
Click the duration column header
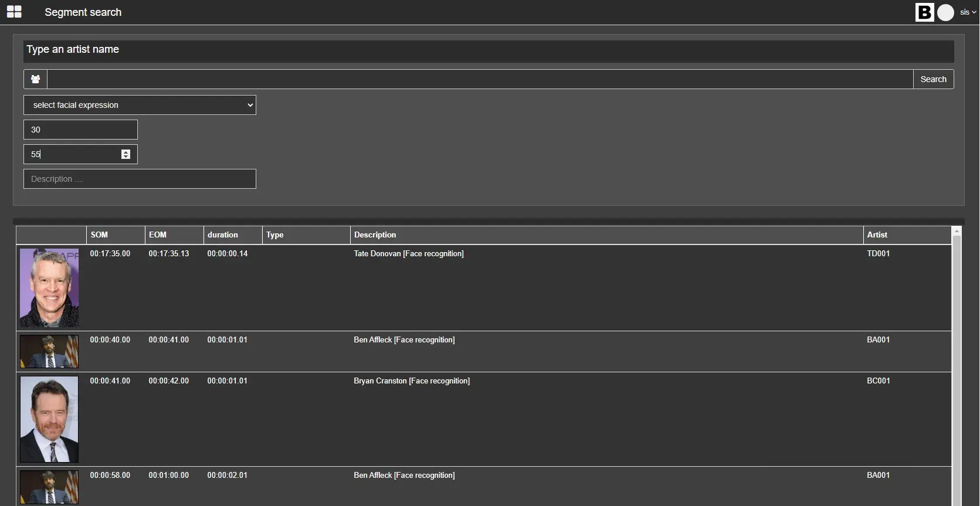(x=223, y=235)
